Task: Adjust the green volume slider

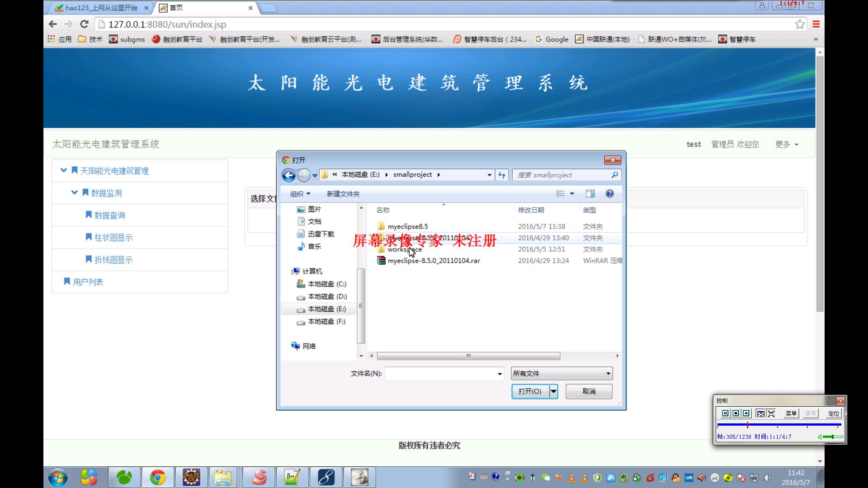Action: [x=833, y=437]
